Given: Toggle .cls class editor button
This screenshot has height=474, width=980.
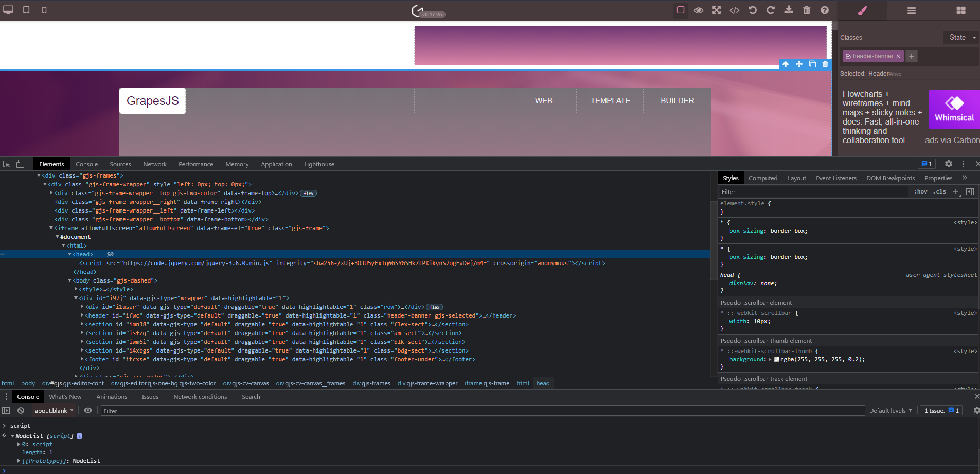Looking at the screenshot, I should 939,191.
